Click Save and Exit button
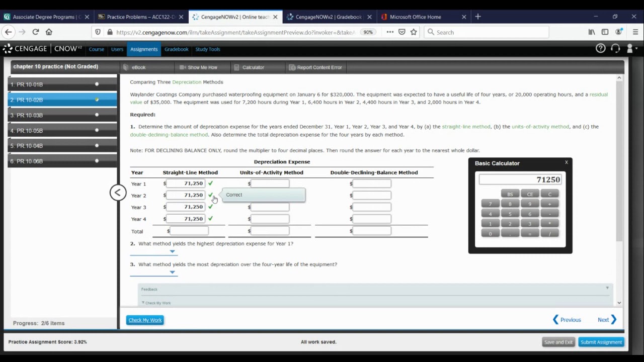 coord(558,342)
